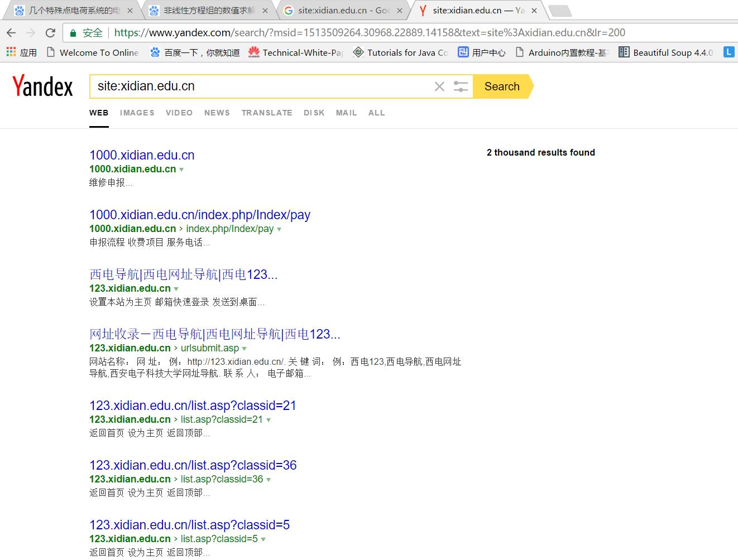Screen dimensions: 738x560
Task: Select the WEB search tab
Action: click(99, 113)
